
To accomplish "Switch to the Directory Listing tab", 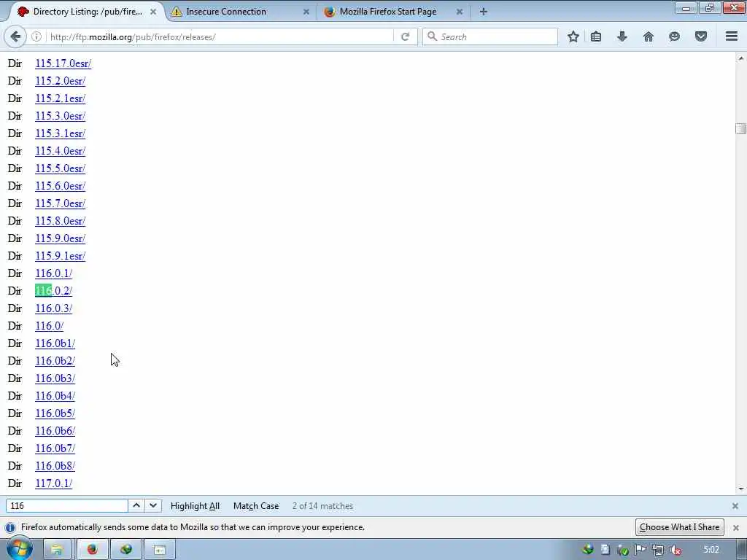I will pos(86,12).
